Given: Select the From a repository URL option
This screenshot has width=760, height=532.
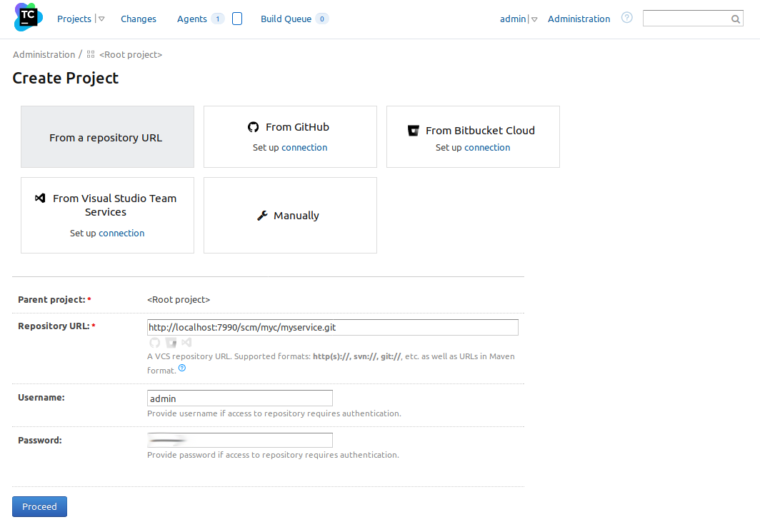Looking at the screenshot, I should pos(107,137).
